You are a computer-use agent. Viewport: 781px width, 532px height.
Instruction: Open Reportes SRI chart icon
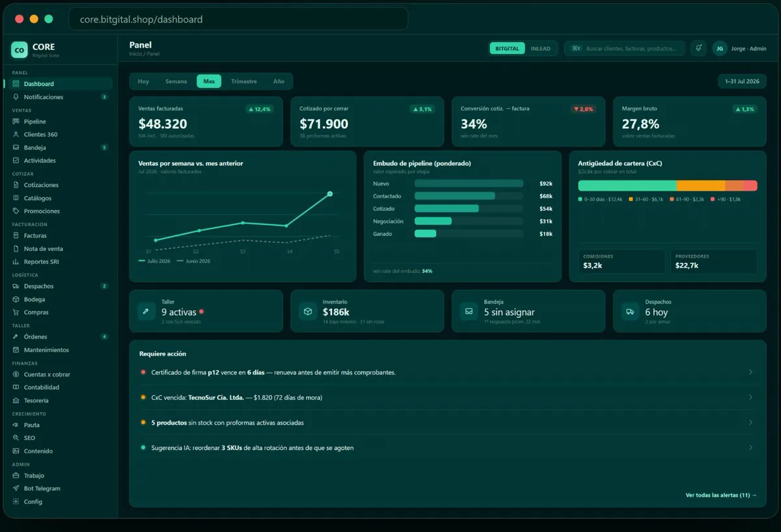(16, 262)
